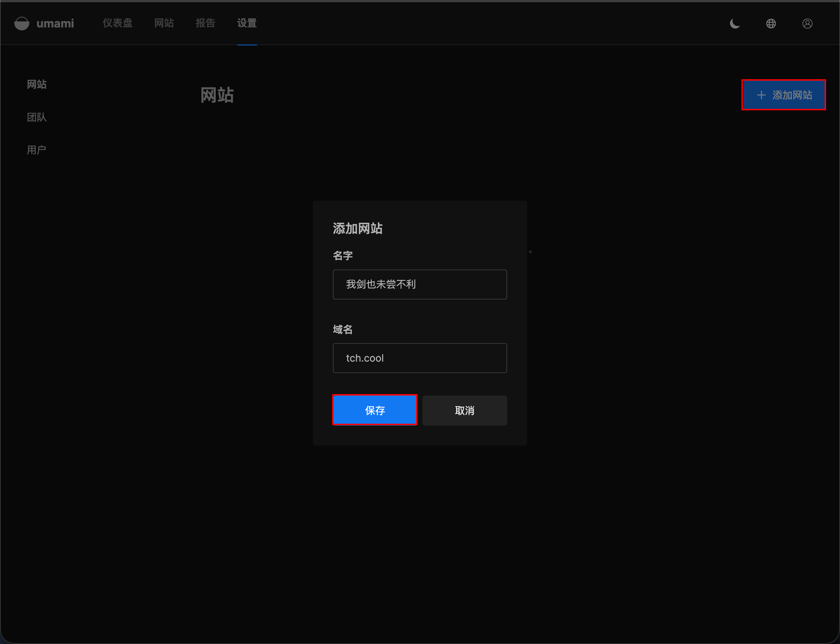This screenshot has height=644, width=840.
Task: Click the umami brand name
Action: (55, 24)
